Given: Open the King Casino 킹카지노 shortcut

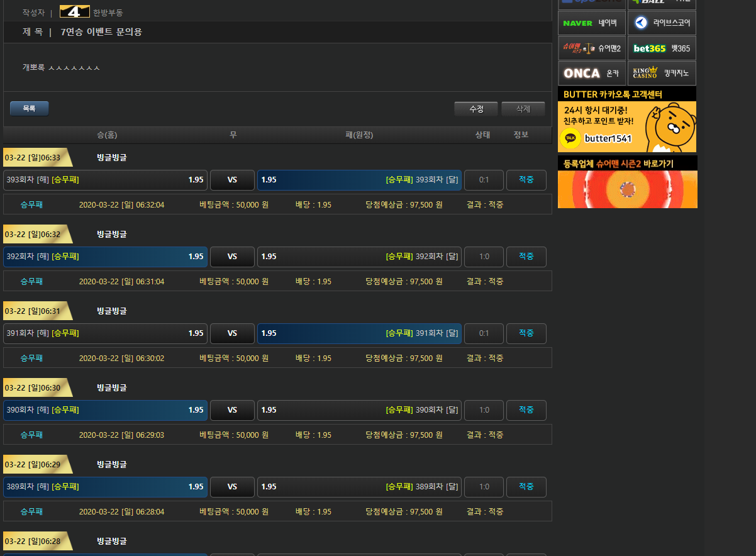Looking at the screenshot, I should (x=662, y=74).
